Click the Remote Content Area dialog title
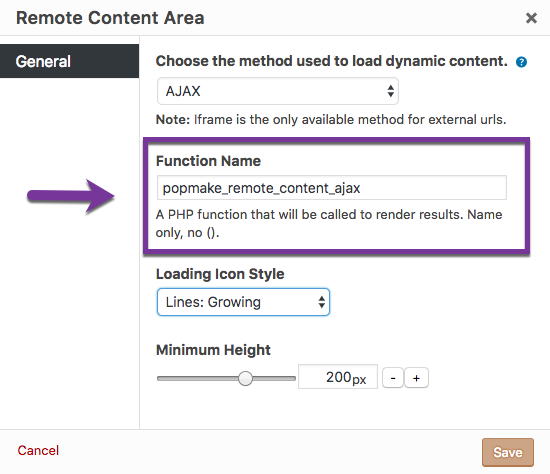 110,18
